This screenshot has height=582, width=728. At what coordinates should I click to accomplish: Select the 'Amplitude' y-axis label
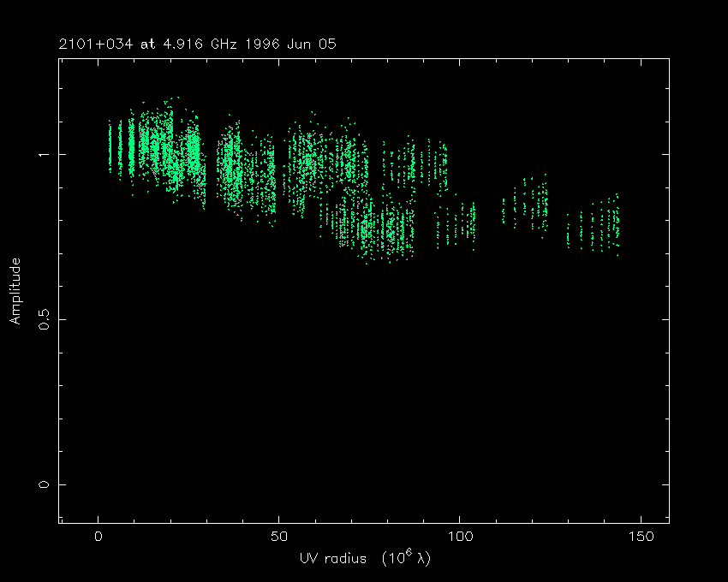[15, 291]
